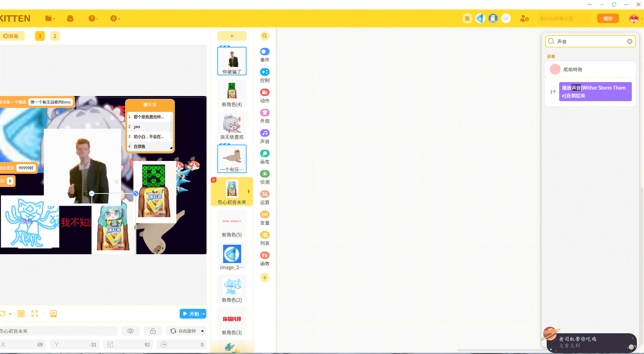Select the image_2… sprite thumbnail
The height and width of the screenshot is (354, 644).
point(232,257)
